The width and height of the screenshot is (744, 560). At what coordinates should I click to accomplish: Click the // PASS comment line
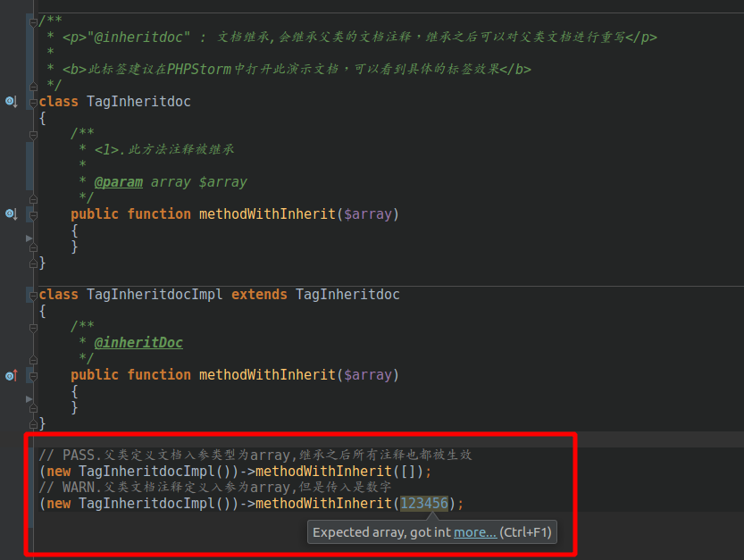pos(255,455)
